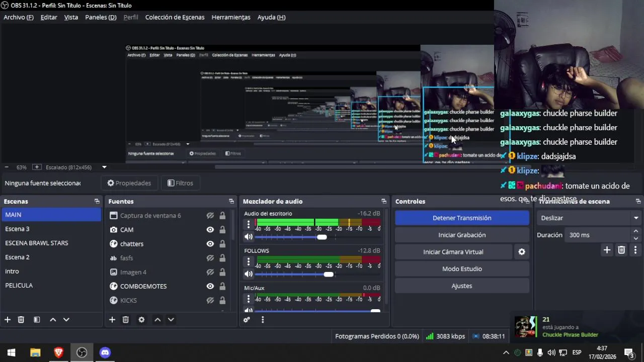The height and width of the screenshot is (362, 644).
Task: Move scene down arrow in Escenas
Action: pyautogui.click(x=66, y=320)
